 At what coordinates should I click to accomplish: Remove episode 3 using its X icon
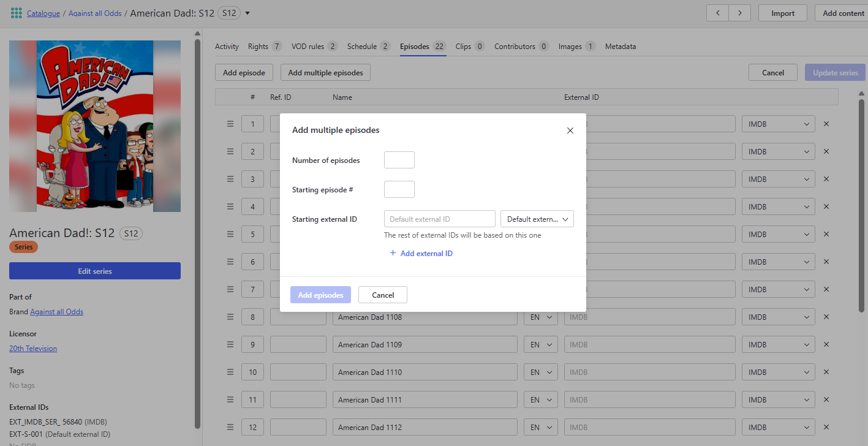(826, 179)
